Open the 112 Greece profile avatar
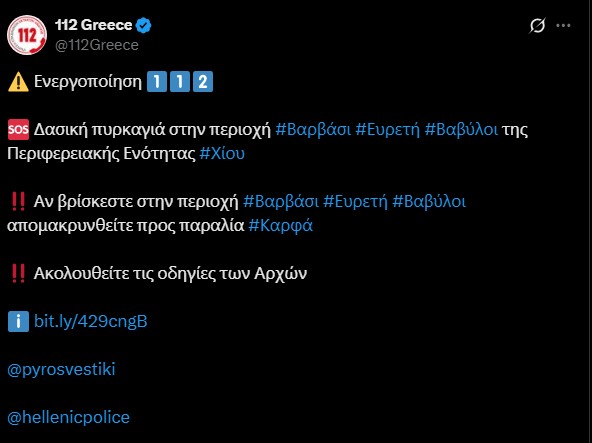 27,35
